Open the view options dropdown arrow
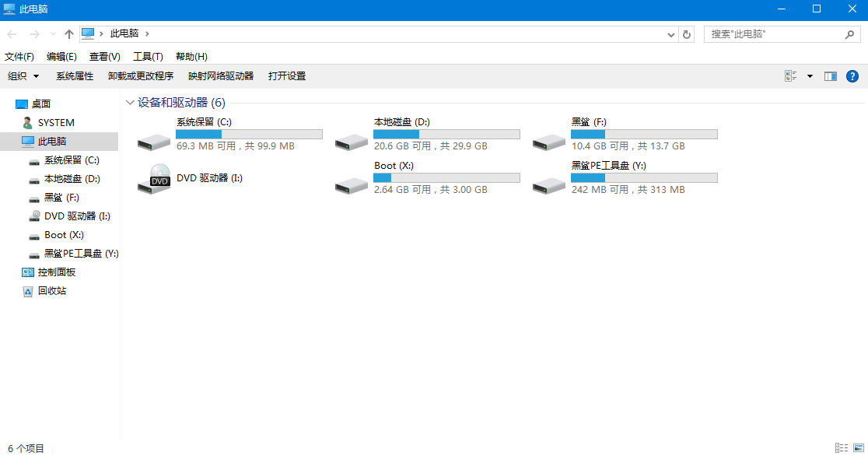Viewport: 868px width, 456px height. [810, 76]
